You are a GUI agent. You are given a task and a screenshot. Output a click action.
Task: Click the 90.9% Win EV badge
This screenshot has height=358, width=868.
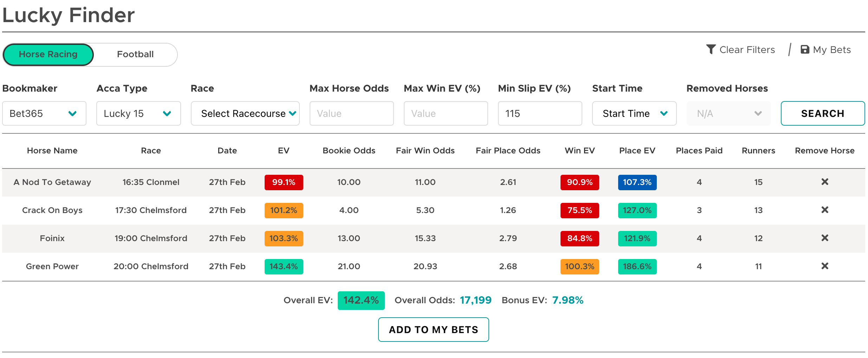point(580,182)
